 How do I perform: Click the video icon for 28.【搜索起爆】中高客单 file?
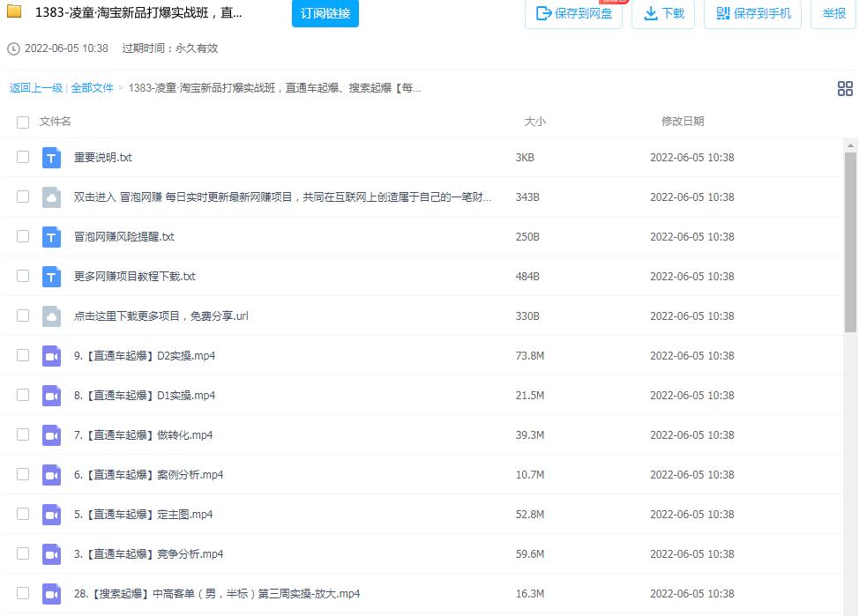(51, 594)
